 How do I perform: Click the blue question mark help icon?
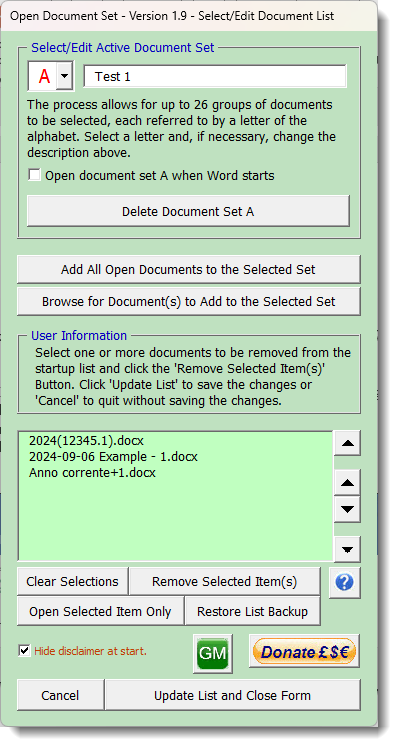pyautogui.click(x=344, y=582)
